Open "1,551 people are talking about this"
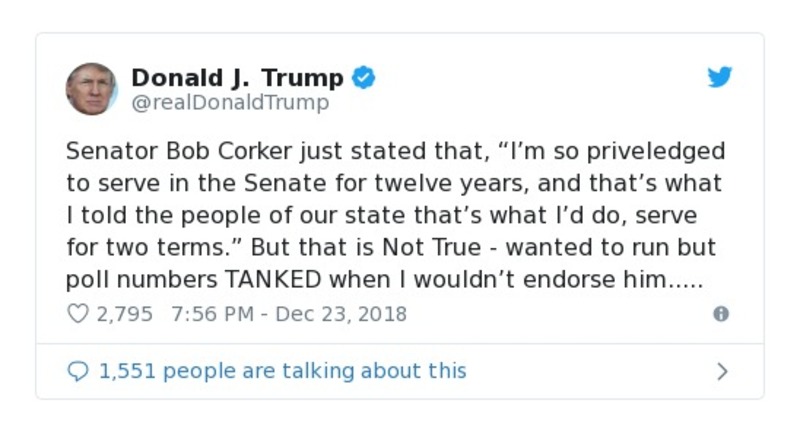 [282, 372]
